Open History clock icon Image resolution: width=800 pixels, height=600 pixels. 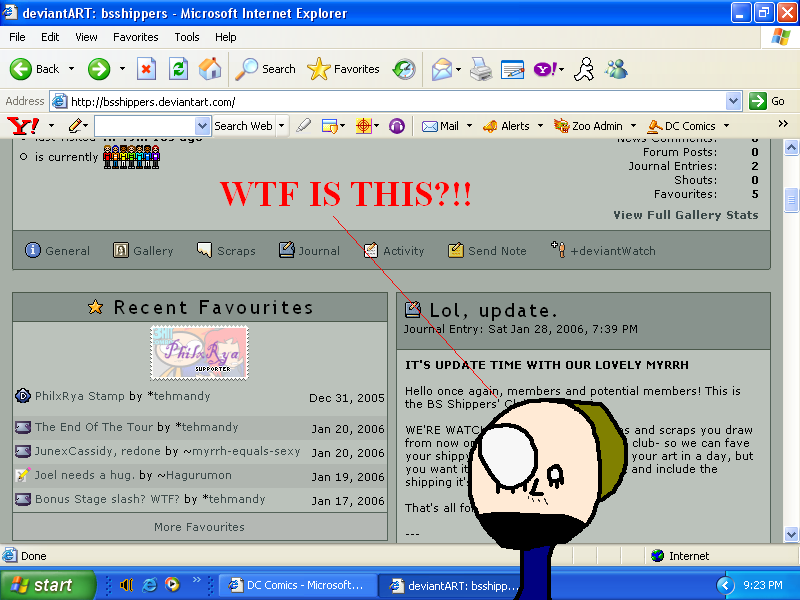point(404,69)
